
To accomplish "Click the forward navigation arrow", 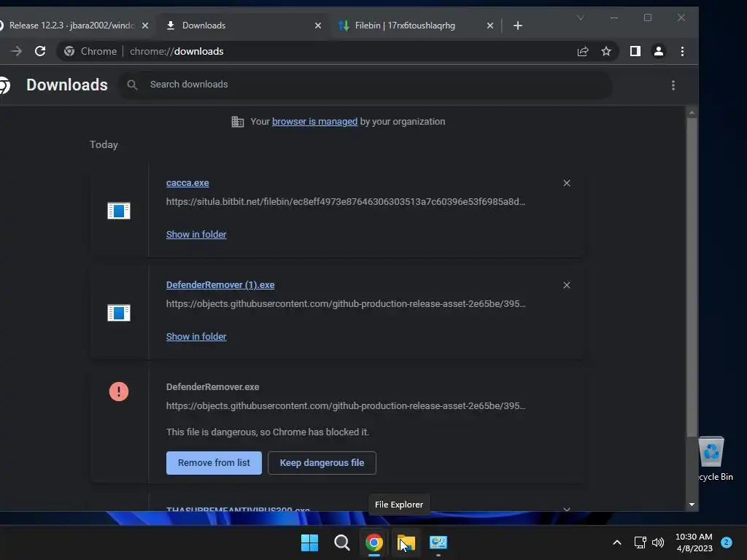I will (16, 51).
